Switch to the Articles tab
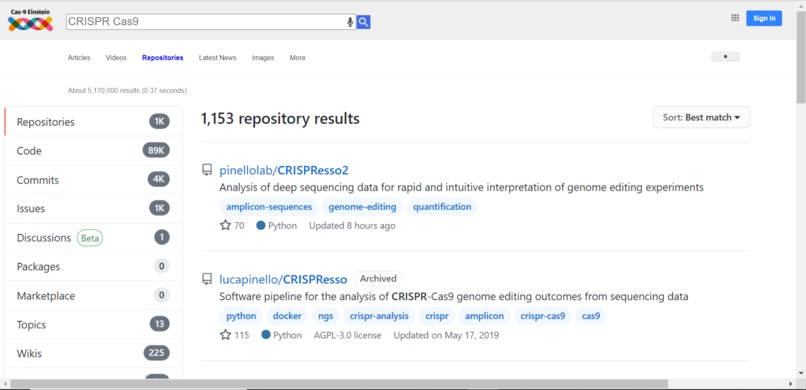Screen dimensions: 806x390 pyautogui.click(x=79, y=58)
